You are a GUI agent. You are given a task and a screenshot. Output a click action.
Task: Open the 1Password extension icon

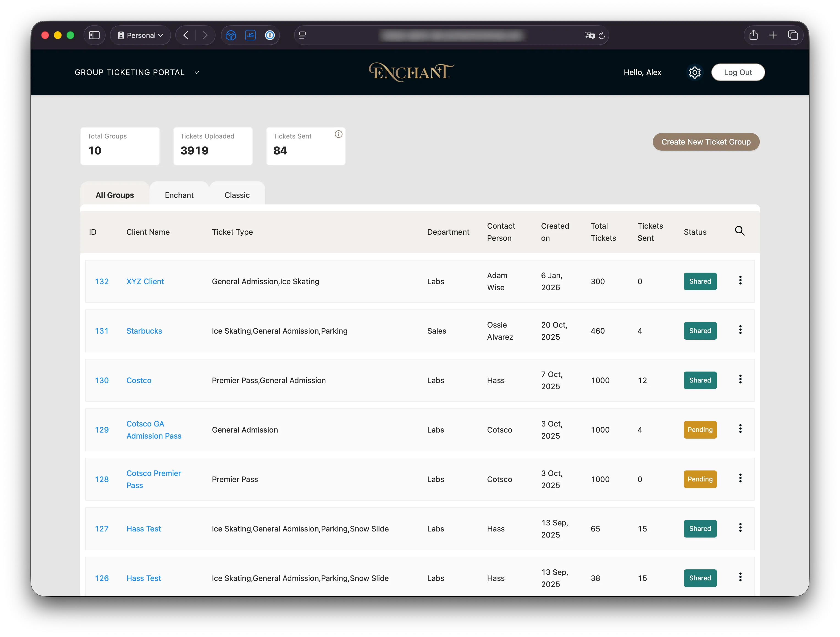(x=270, y=35)
